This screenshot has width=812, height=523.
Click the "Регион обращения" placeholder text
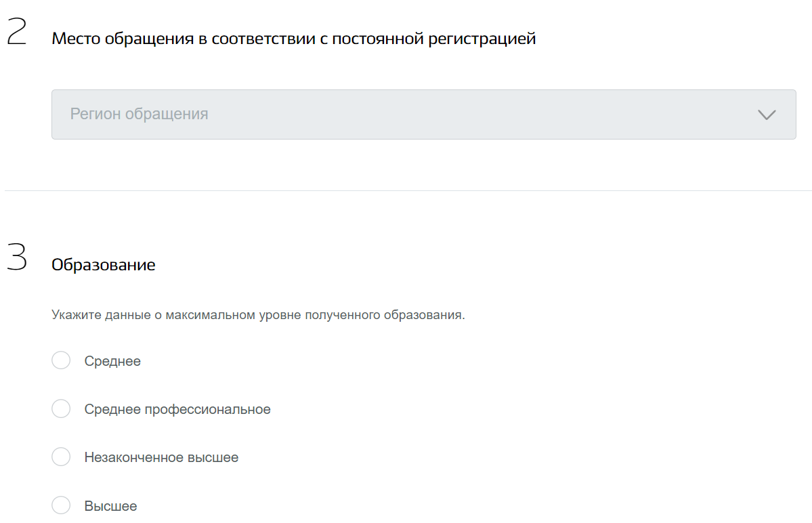[x=140, y=114]
